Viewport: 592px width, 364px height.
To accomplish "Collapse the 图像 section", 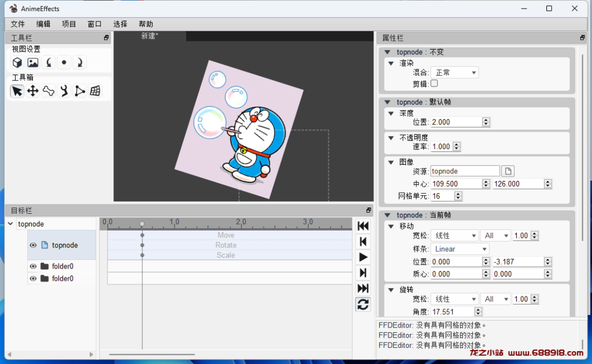I will [x=391, y=162].
